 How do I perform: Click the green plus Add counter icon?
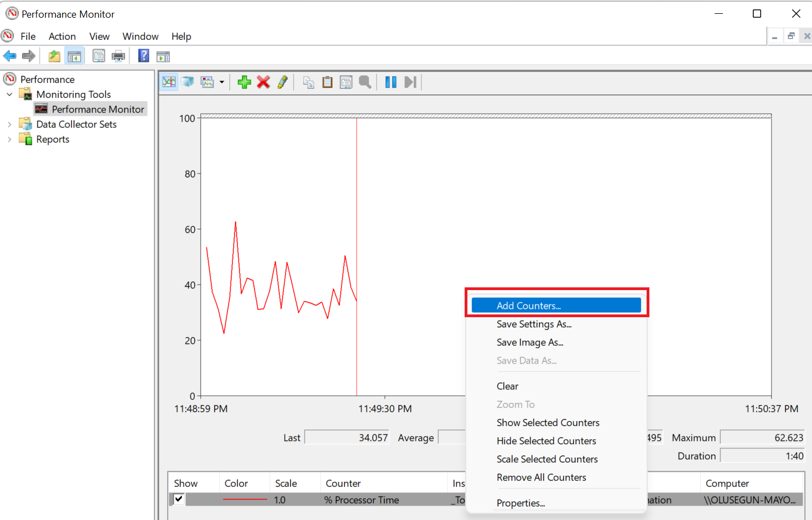tap(244, 82)
